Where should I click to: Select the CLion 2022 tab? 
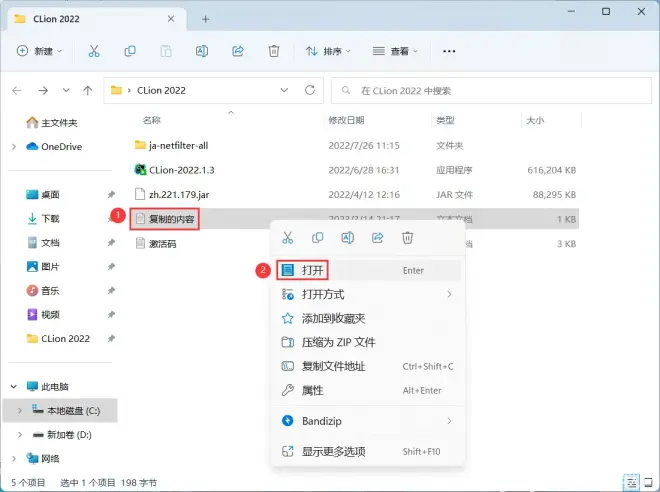click(x=96, y=19)
